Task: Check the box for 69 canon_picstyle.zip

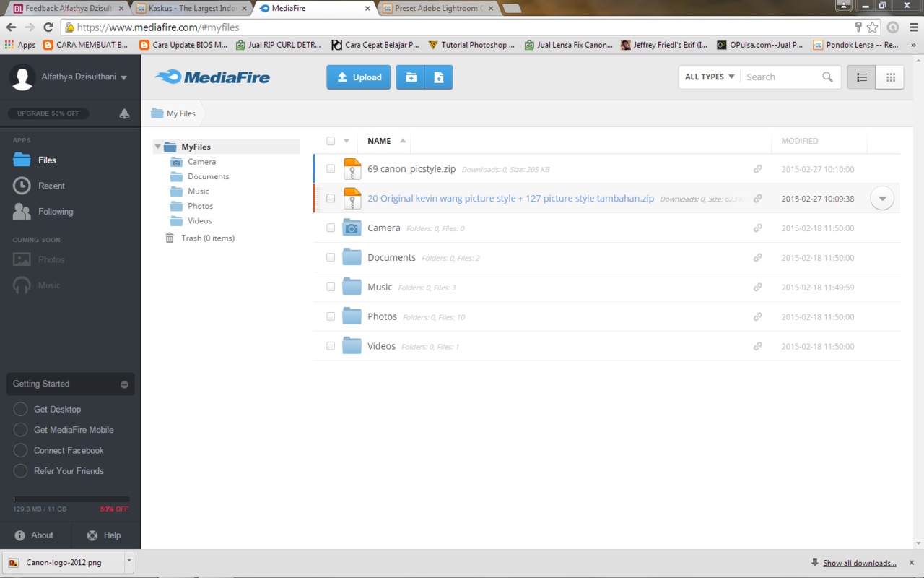Action: click(331, 169)
